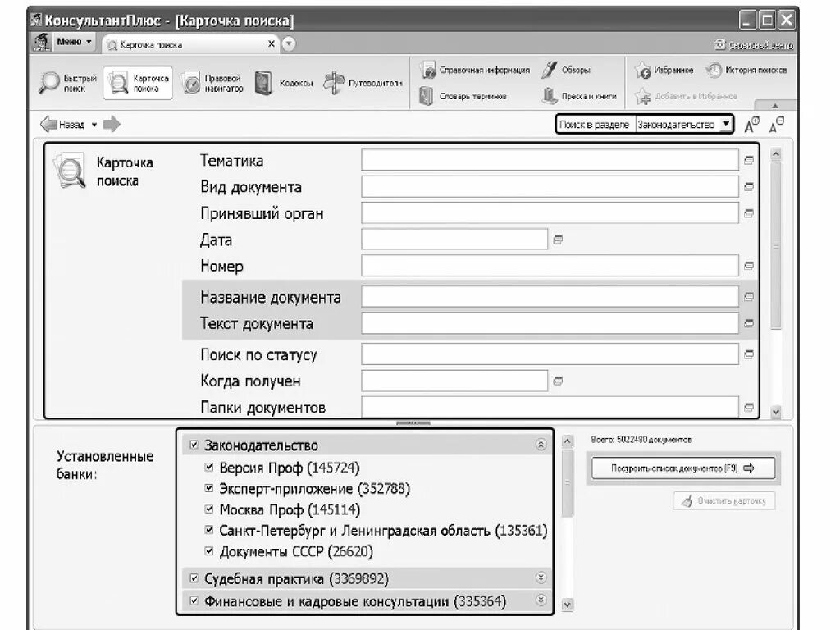The image size is (840, 630).
Task: Uncheck Документы СССР bank
Action: (209, 550)
